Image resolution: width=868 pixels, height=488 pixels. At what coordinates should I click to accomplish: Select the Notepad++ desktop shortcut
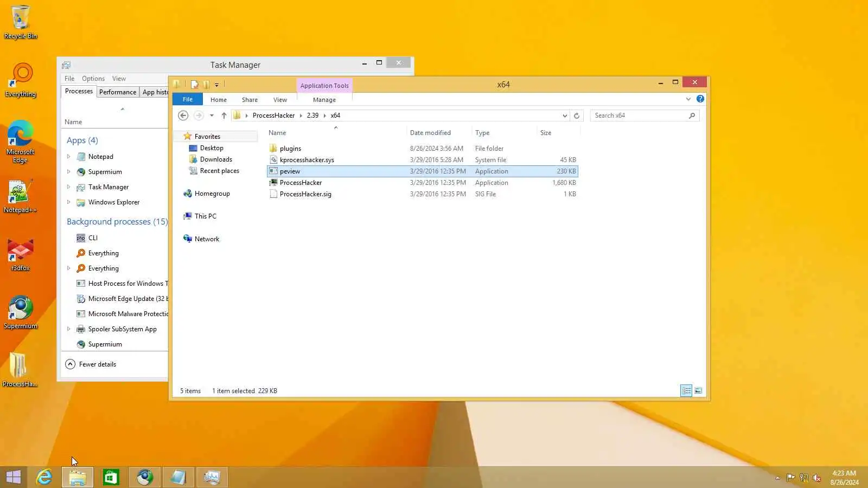[x=21, y=196]
